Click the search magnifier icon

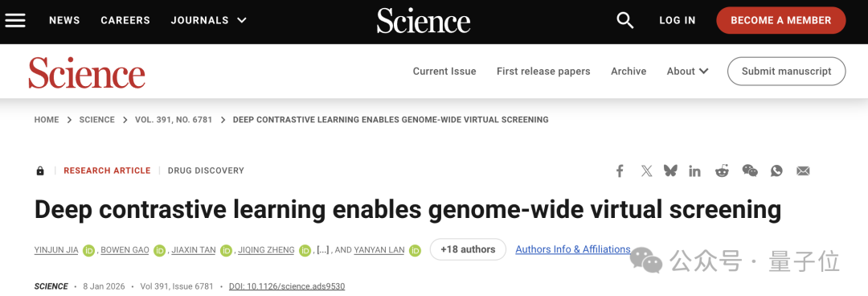(x=625, y=20)
